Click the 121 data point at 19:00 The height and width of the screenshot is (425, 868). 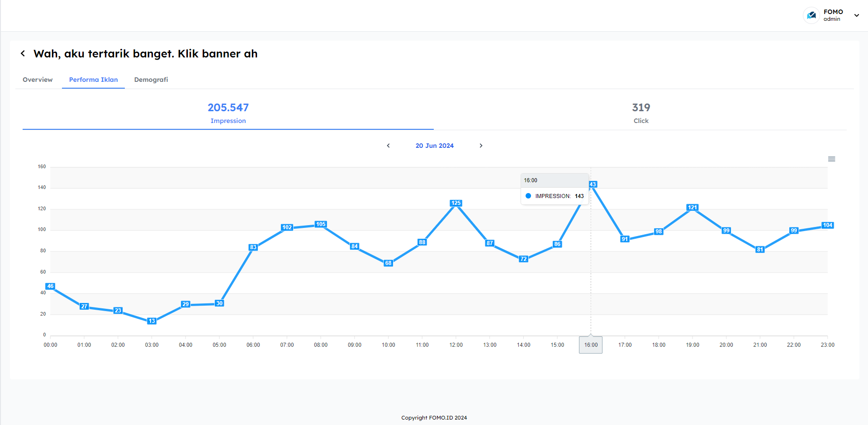click(692, 208)
